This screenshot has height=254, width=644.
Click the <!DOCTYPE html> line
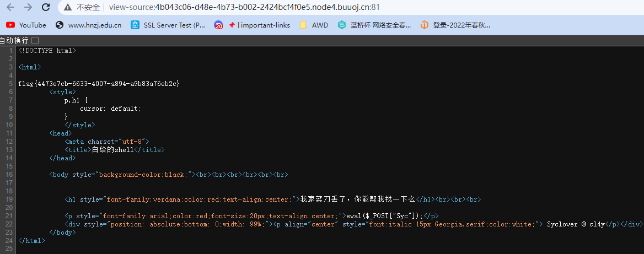[47, 51]
